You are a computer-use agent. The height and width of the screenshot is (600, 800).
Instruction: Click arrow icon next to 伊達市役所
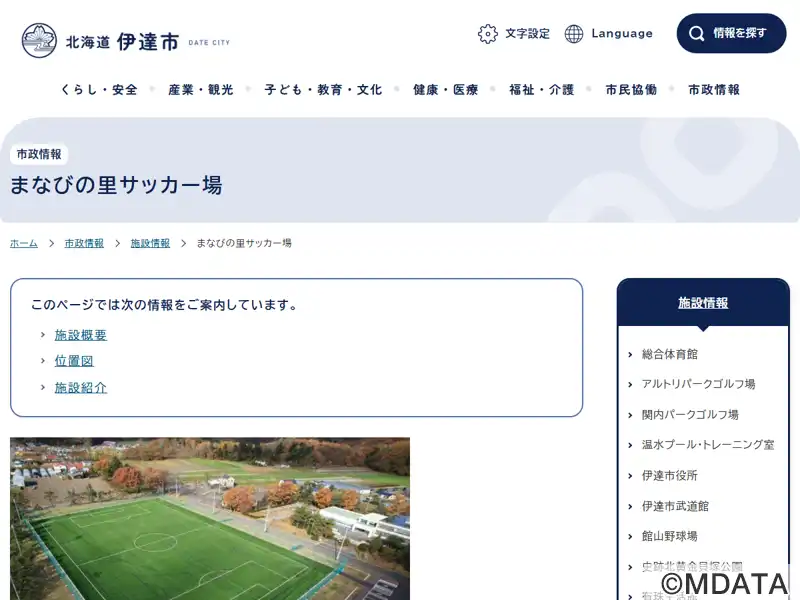[x=630, y=476]
